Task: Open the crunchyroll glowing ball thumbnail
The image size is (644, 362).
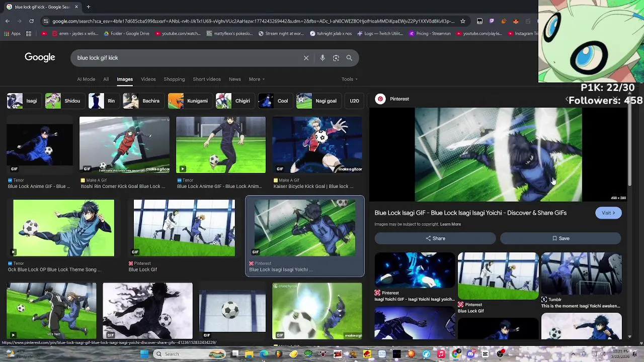Action: coord(317,311)
